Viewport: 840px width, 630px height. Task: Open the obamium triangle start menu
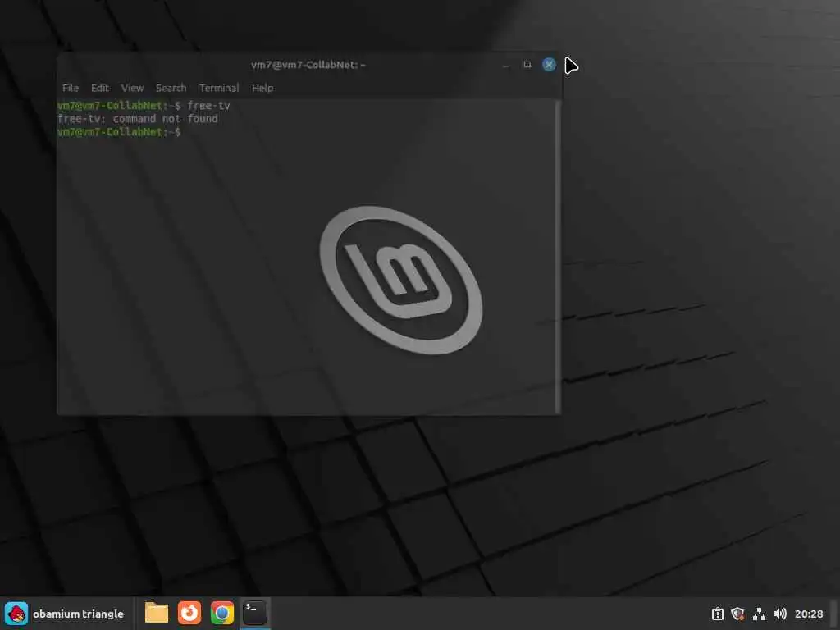point(65,614)
